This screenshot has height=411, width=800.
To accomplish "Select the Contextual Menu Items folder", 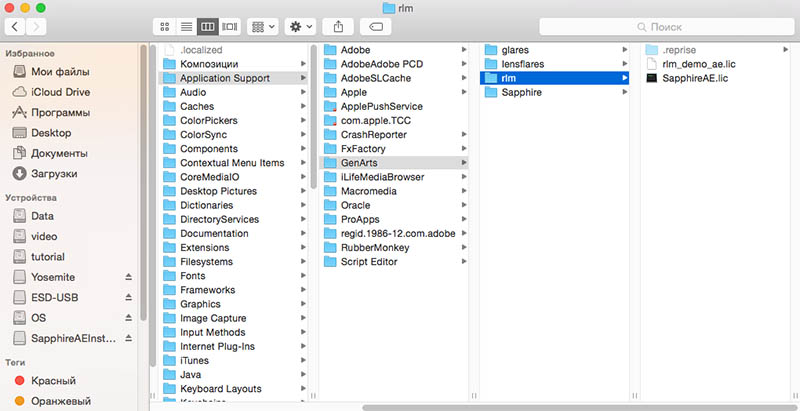I will tap(234, 163).
